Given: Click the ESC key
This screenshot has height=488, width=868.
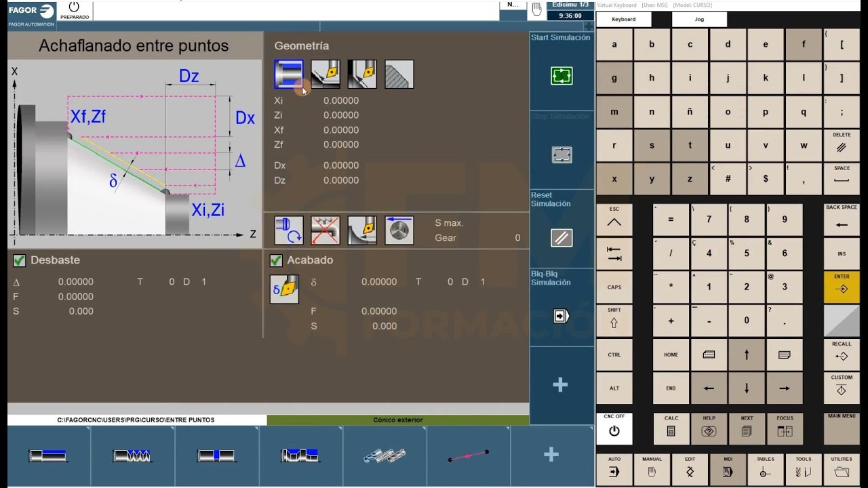Looking at the screenshot, I should [614, 220].
